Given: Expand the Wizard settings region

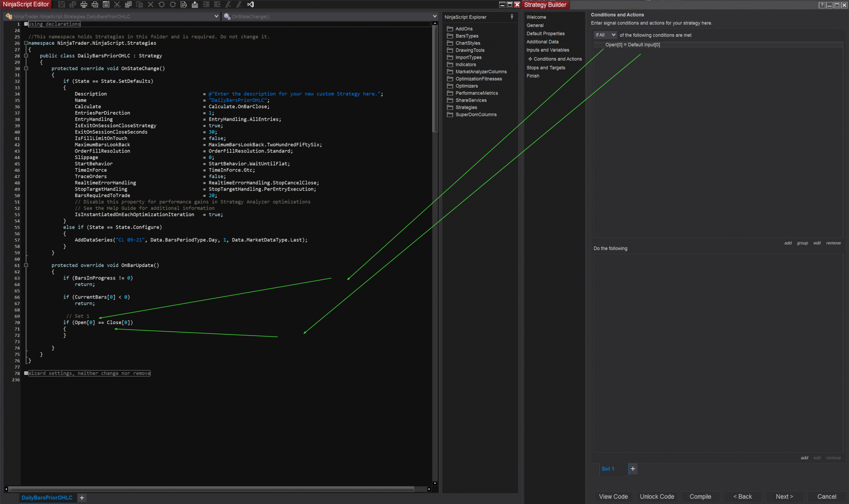Looking at the screenshot, I should coord(26,373).
